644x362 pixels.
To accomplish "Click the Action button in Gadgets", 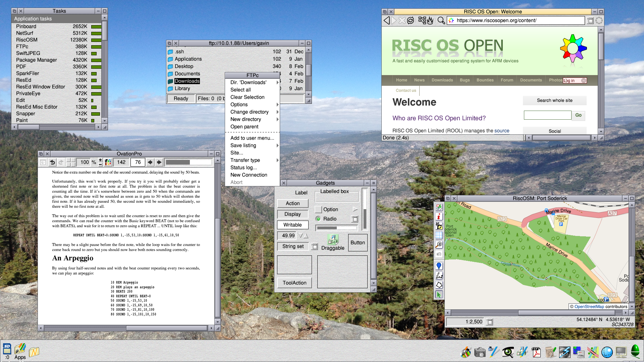I will click(x=292, y=203).
